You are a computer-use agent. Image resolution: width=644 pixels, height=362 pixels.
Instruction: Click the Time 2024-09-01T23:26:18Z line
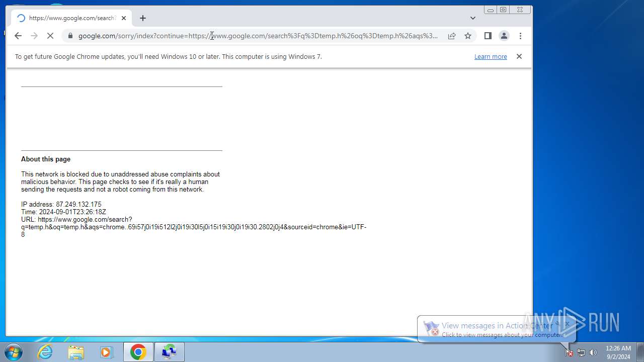63,212
